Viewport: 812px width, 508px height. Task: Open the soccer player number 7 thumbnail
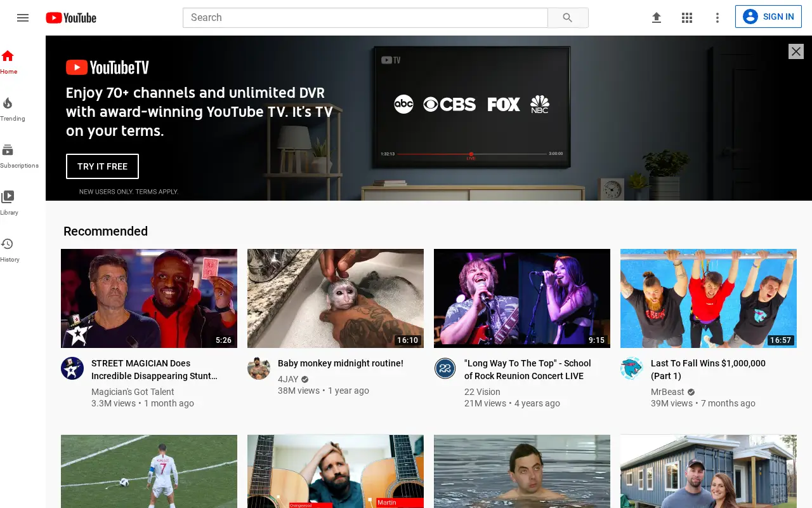pyautogui.click(x=149, y=471)
